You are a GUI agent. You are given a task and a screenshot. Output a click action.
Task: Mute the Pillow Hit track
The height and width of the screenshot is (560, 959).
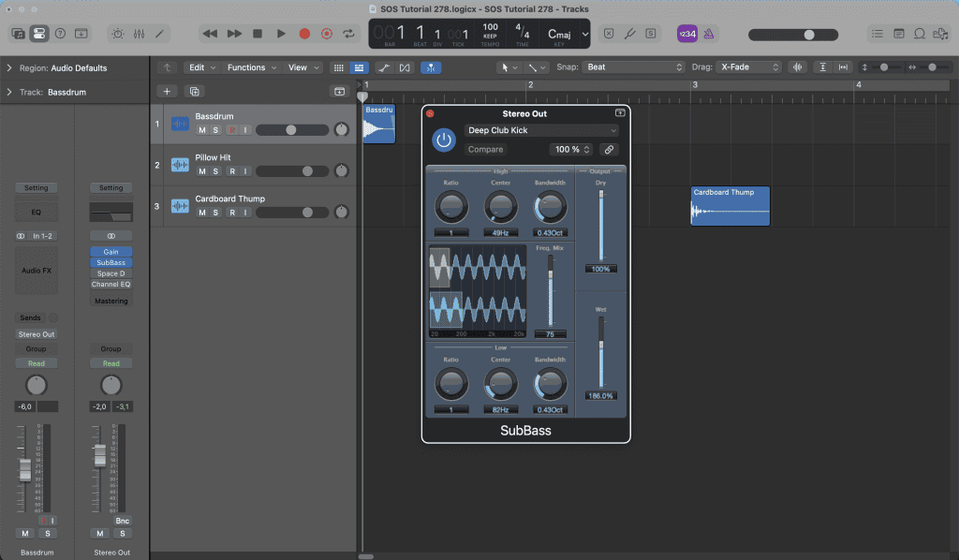click(202, 171)
